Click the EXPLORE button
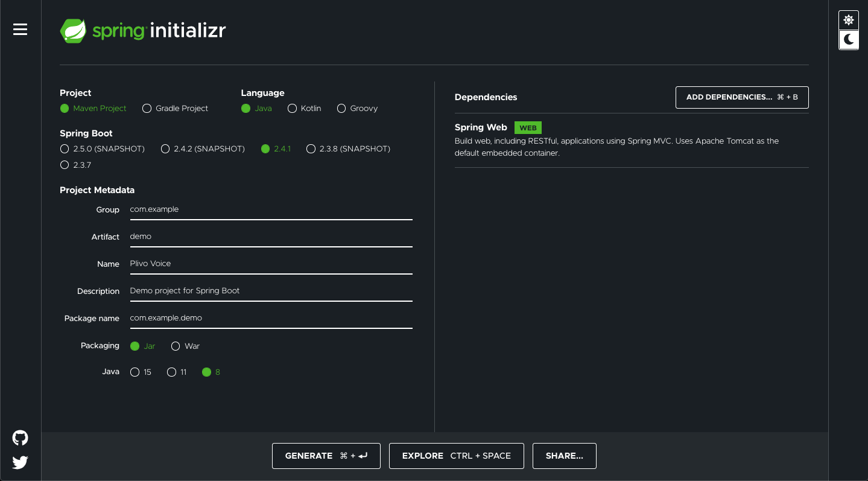Viewport: 868px width, 481px height. pyautogui.click(x=456, y=456)
